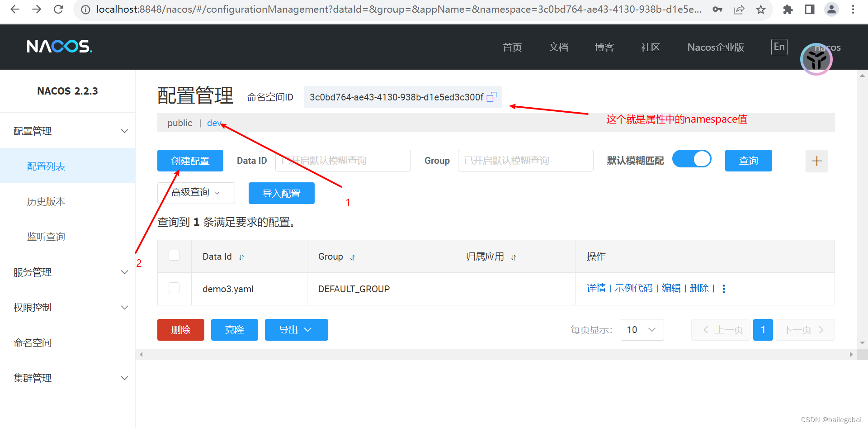The height and width of the screenshot is (428, 868).
Task: Toggle the 默认模糊匹配 switch
Action: (x=692, y=159)
